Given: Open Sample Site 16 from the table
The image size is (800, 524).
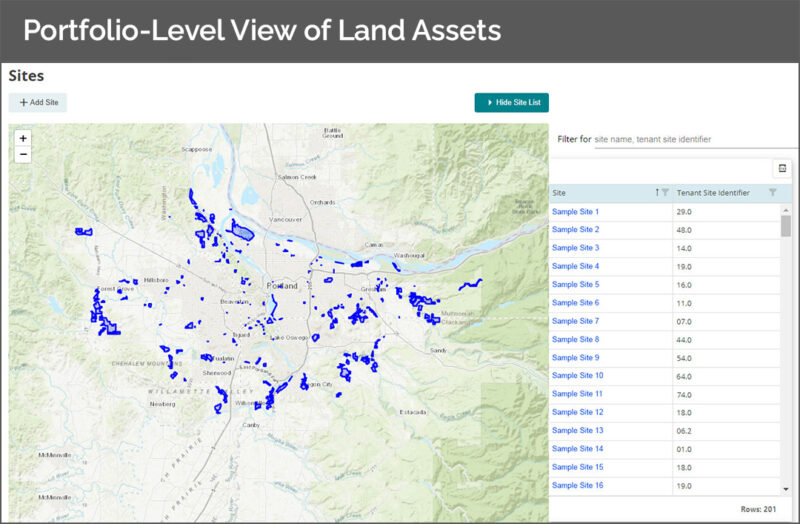Looking at the screenshot, I should pos(578,485).
